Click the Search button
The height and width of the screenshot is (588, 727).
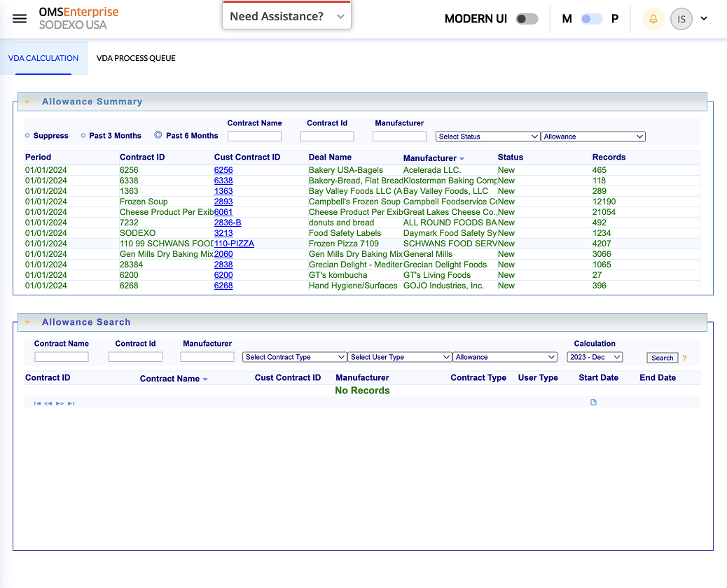tap(662, 358)
